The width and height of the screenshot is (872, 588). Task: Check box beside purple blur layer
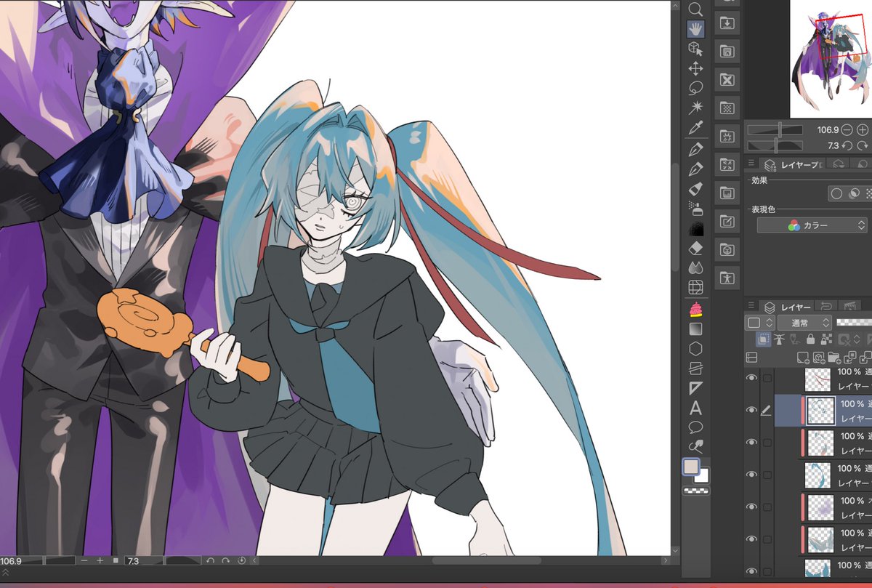click(x=767, y=506)
